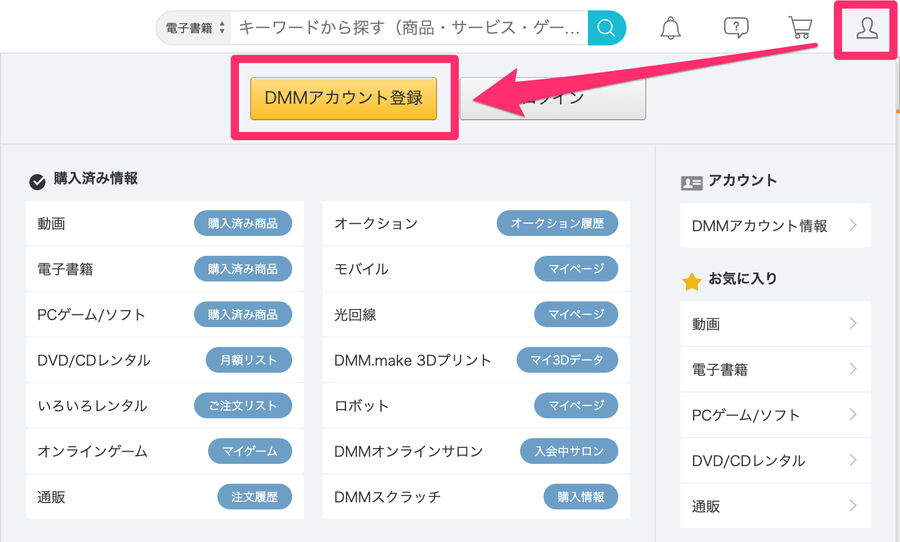This screenshot has height=542, width=900.
Task: Click the いろいろレンタル label
Action: point(92,406)
